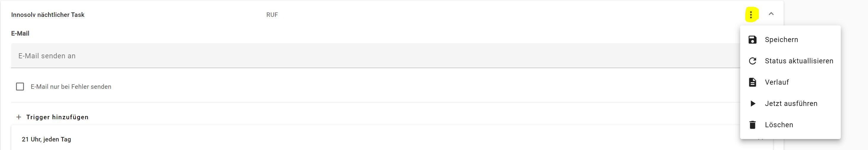Screen dimensions: 868x150
Task: Enable the send-only-on-error email checkbox
Action: pyautogui.click(x=20, y=87)
